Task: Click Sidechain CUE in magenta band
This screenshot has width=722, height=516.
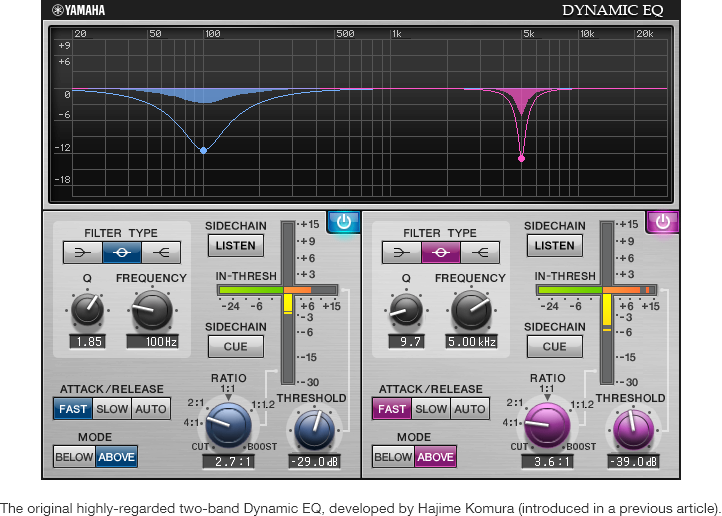Action: [x=554, y=347]
